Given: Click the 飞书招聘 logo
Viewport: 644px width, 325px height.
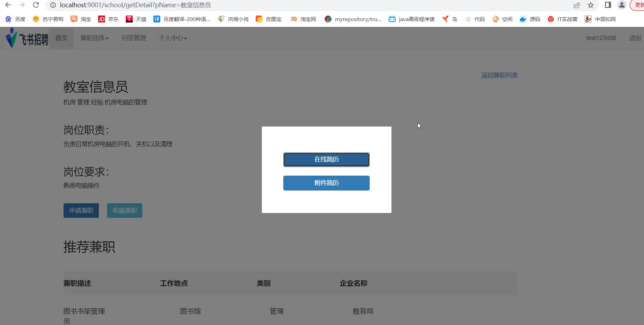Looking at the screenshot, I should pyautogui.click(x=27, y=38).
